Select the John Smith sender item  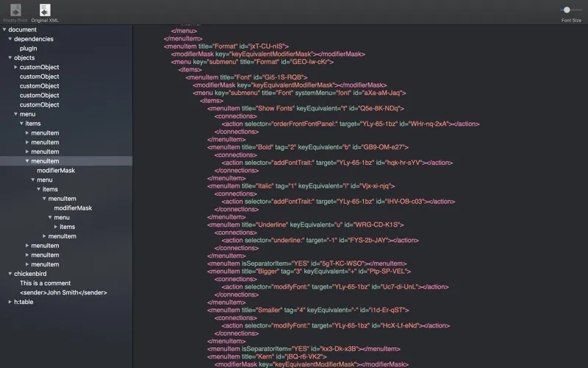(63, 292)
